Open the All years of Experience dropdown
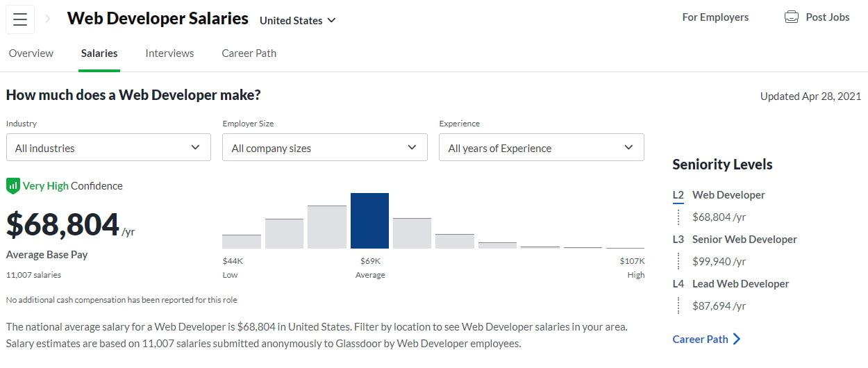The image size is (868, 368). click(x=541, y=147)
